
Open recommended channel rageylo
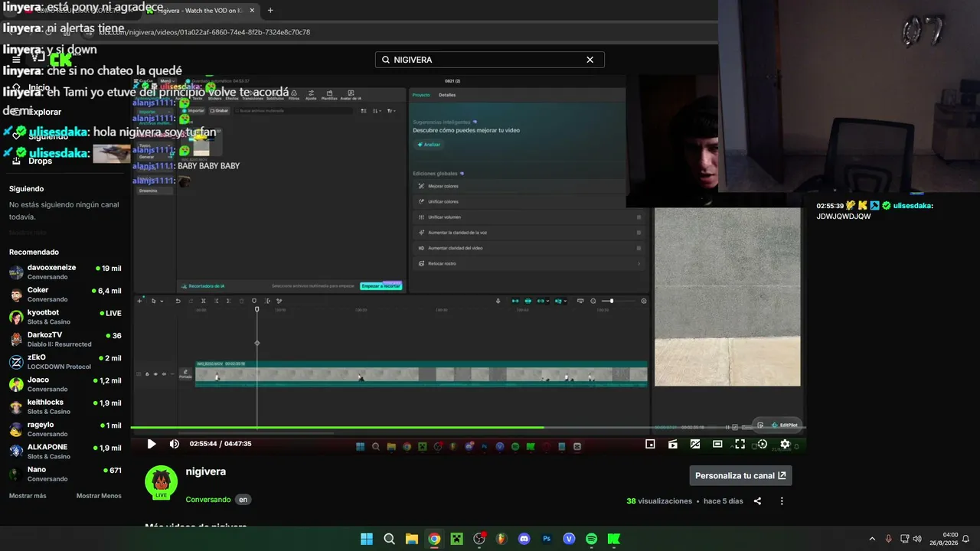(65, 429)
